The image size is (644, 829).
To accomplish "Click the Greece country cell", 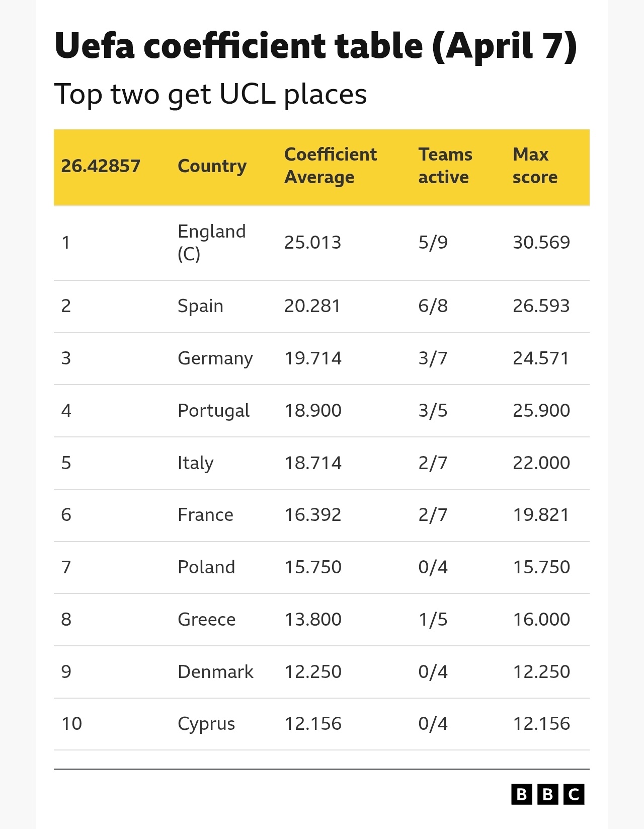I will click(206, 620).
